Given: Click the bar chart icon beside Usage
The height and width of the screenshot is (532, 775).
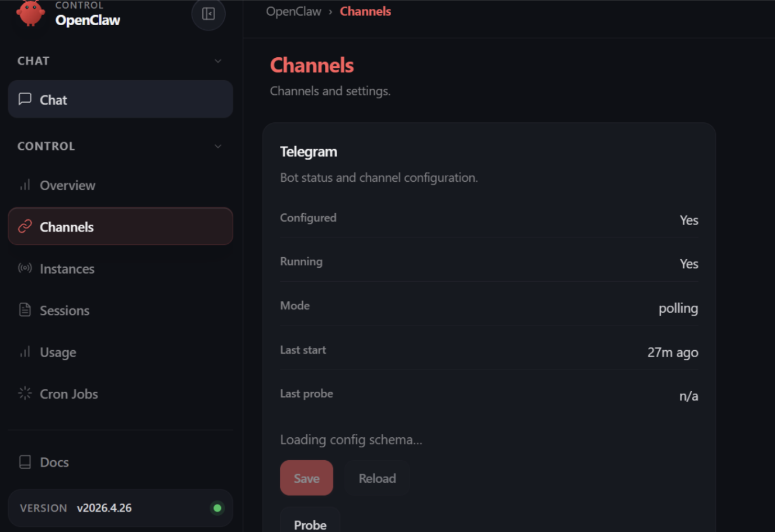Looking at the screenshot, I should [x=25, y=352].
